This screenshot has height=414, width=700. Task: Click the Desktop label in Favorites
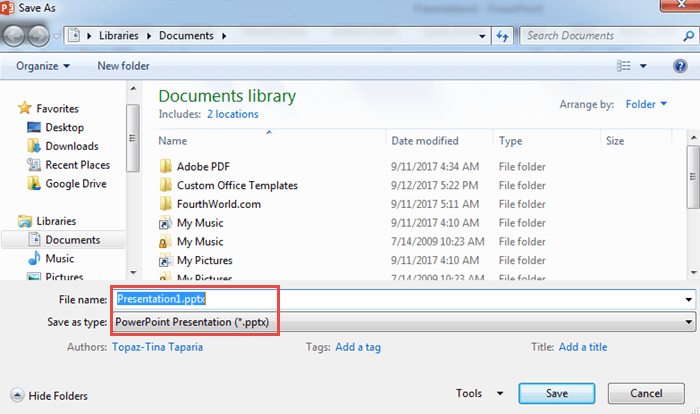coord(65,127)
